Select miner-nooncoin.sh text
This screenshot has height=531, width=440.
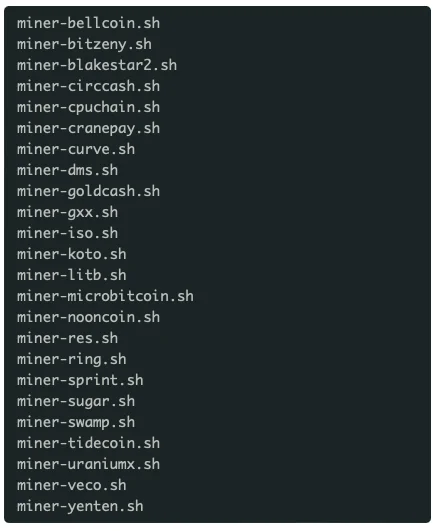click(88, 317)
